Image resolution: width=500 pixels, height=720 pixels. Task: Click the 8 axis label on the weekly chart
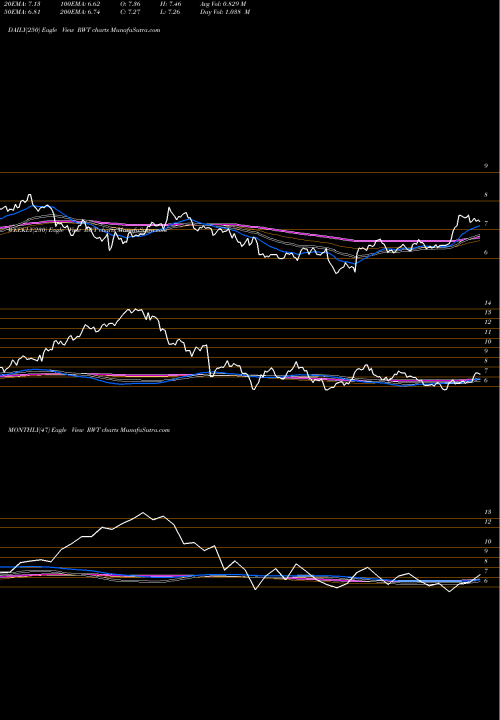pyautogui.click(x=486, y=361)
